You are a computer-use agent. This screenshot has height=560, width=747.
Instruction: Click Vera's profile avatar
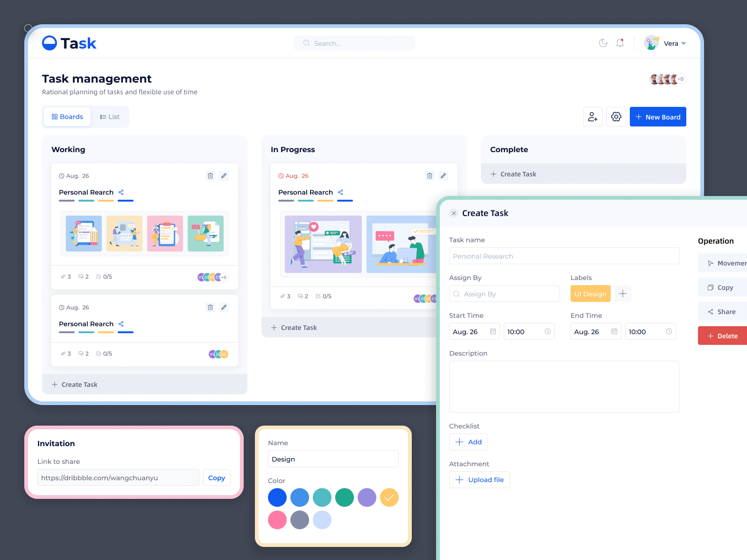click(651, 43)
